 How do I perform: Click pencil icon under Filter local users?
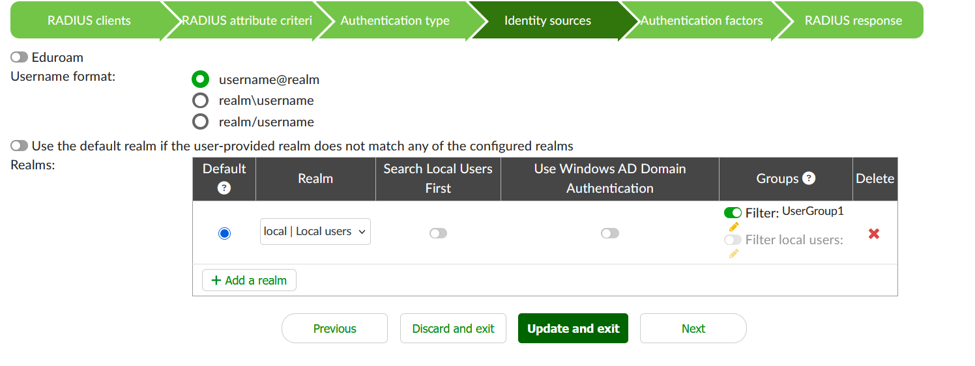point(734,254)
